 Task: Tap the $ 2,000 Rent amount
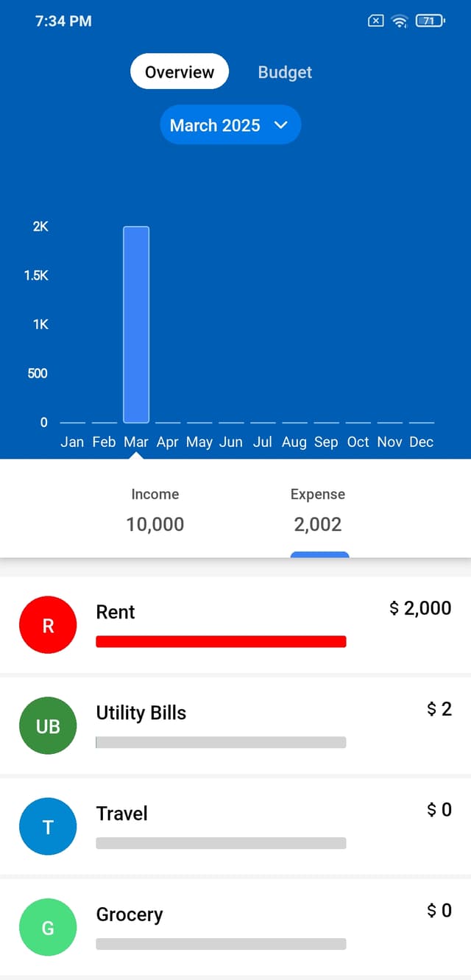click(x=420, y=608)
